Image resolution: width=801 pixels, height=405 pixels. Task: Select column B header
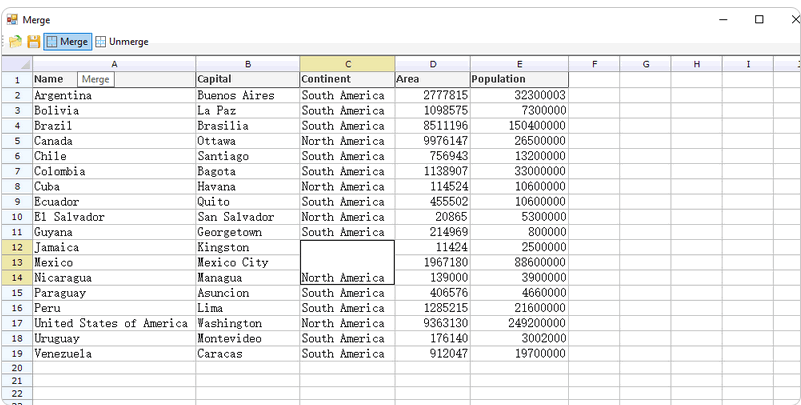(x=248, y=64)
